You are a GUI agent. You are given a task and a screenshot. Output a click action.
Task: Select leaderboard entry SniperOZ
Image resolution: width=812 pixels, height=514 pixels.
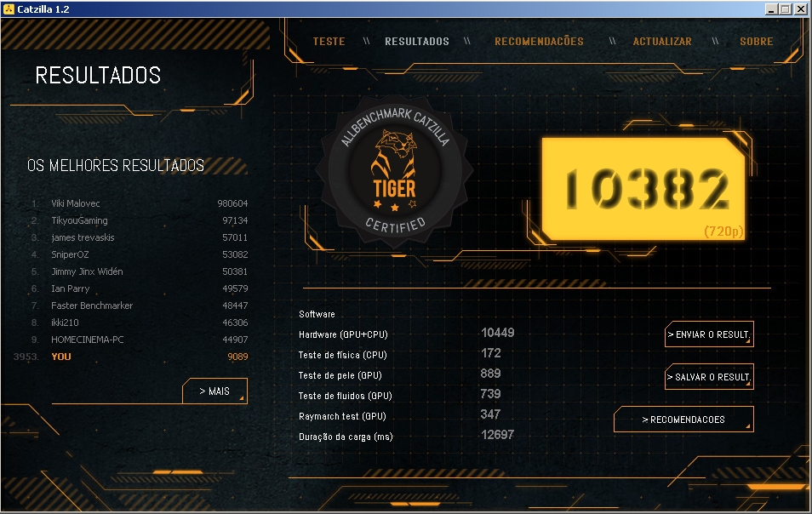pos(140,254)
